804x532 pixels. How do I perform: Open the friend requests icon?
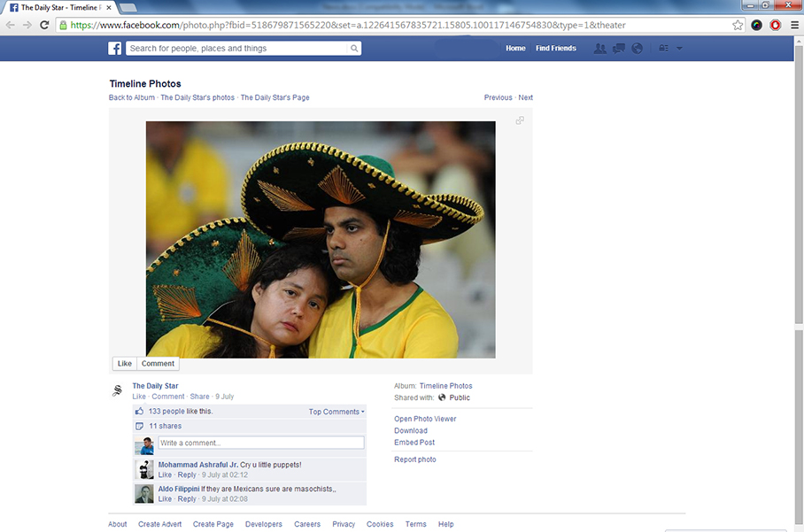coord(599,48)
